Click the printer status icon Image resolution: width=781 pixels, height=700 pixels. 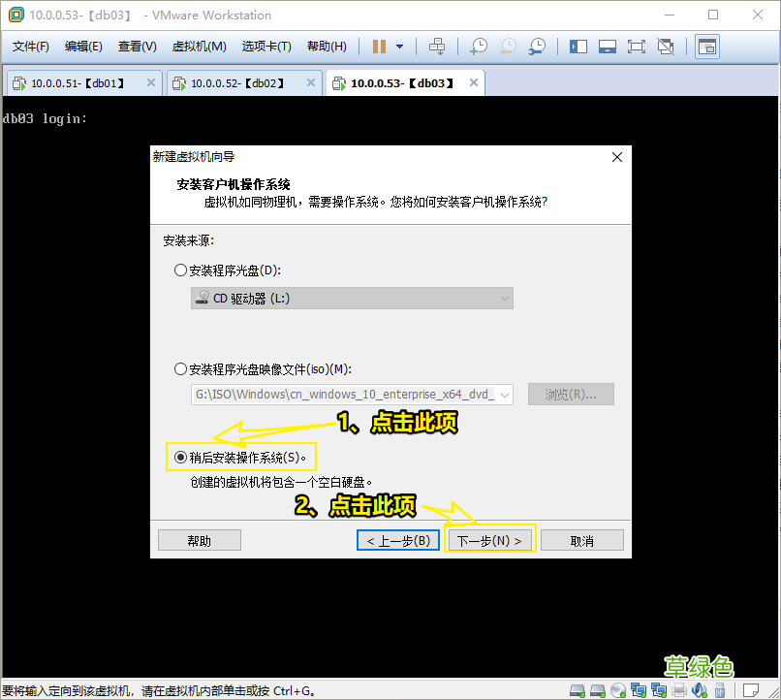[679, 690]
